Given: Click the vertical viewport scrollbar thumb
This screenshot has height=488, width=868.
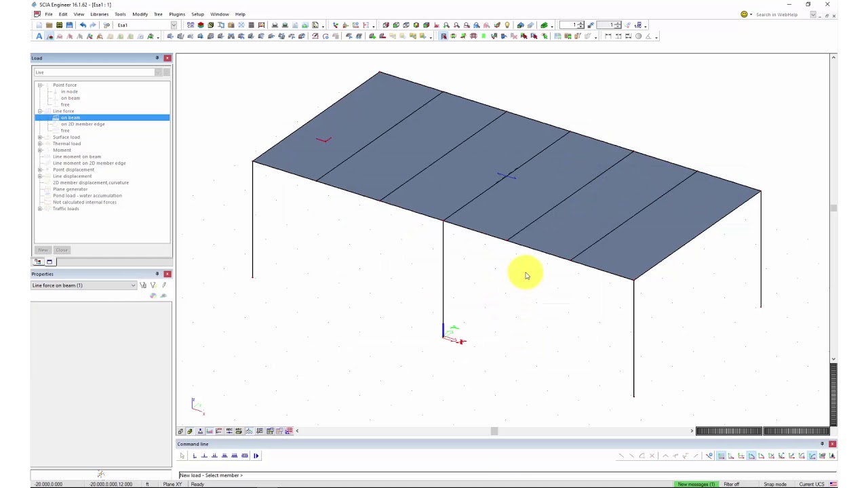Looking at the screenshot, I should click(x=833, y=208).
